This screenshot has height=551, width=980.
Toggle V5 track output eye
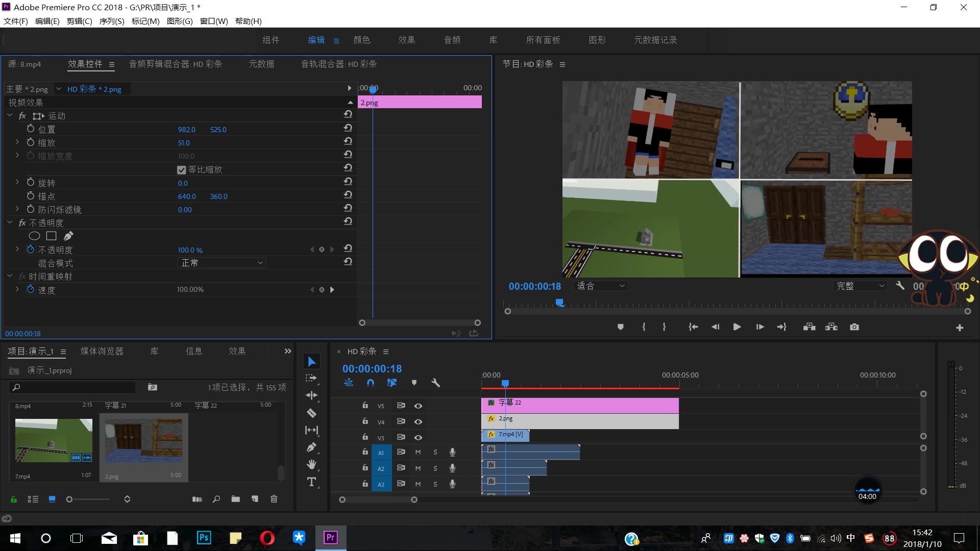tap(418, 406)
